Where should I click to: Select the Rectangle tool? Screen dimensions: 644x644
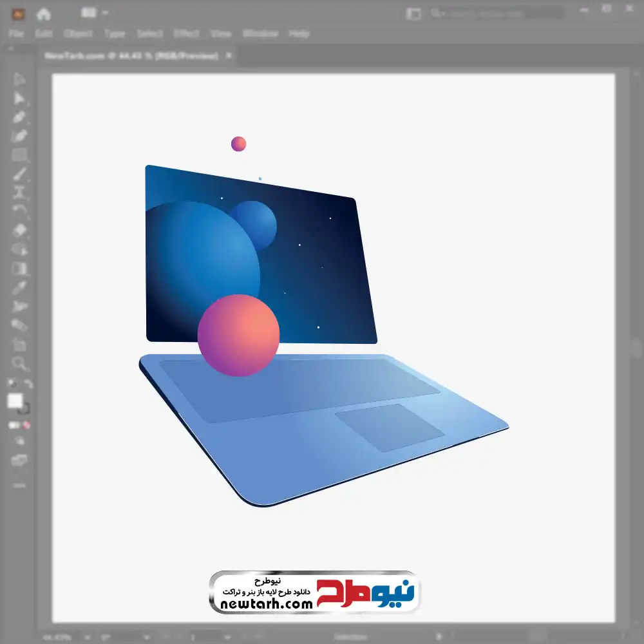(19, 155)
